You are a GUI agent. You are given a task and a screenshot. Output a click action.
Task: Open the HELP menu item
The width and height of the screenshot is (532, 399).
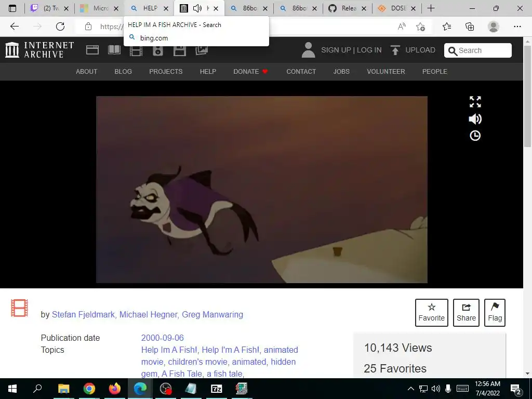(208, 72)
